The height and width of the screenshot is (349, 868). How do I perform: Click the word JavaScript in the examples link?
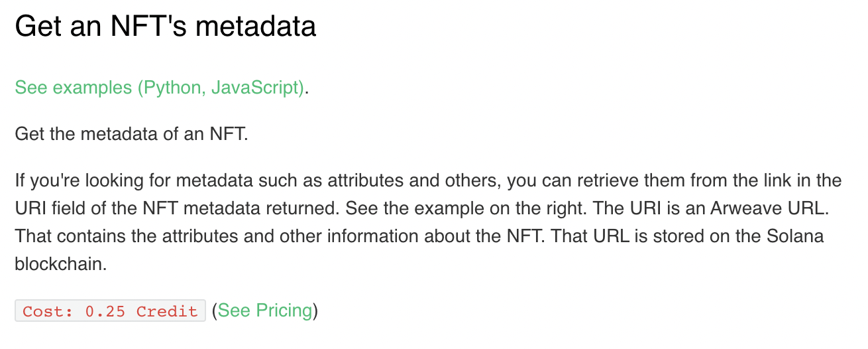click(256, 88)
